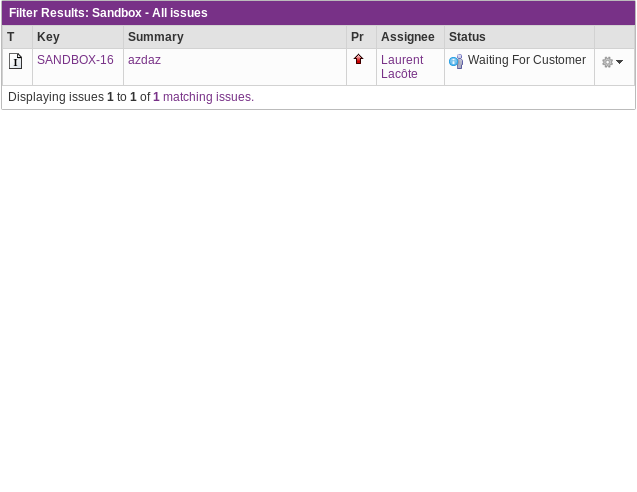The width and height of the screenshot is (637, 492).
Task: Click the Waiting For Customer status text
Action: click(x=526, y=60)
